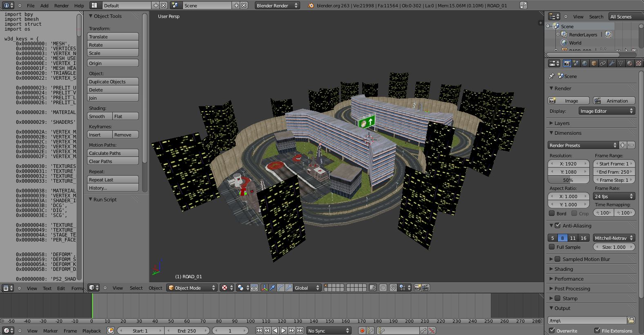644x335 pixels.
Task: Click the Texture checkerboard properties tab
Action: point(639,63)
